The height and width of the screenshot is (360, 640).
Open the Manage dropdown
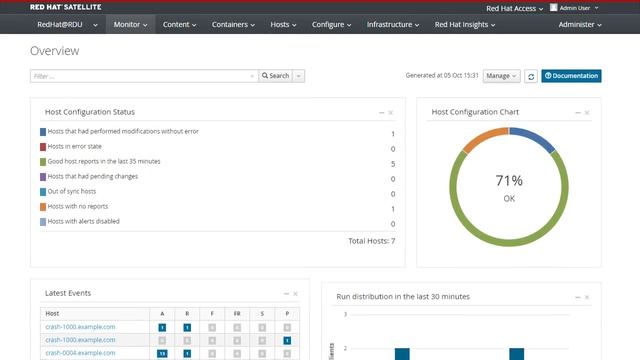tap(501, 76)
